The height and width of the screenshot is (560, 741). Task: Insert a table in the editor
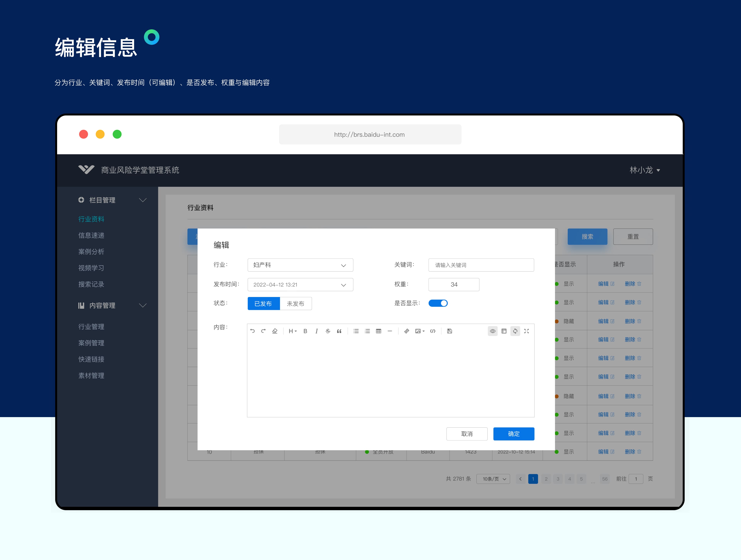379,331
